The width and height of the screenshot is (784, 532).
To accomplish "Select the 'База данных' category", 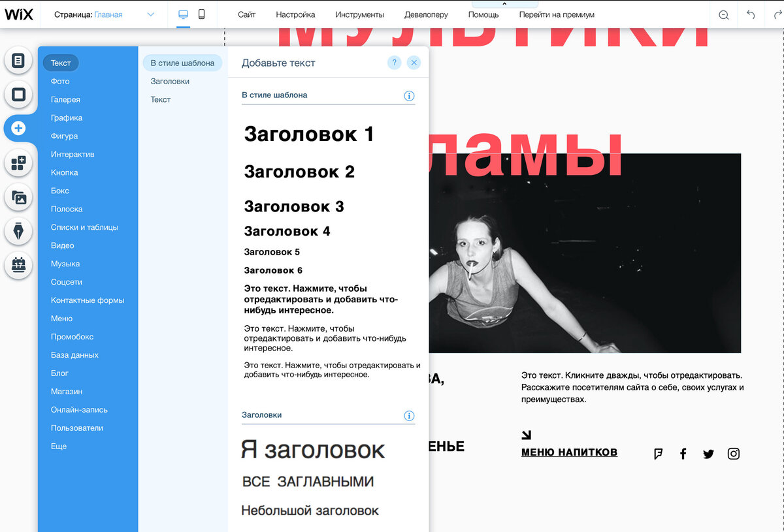I will pyautogui.click(x=74, y=355).
